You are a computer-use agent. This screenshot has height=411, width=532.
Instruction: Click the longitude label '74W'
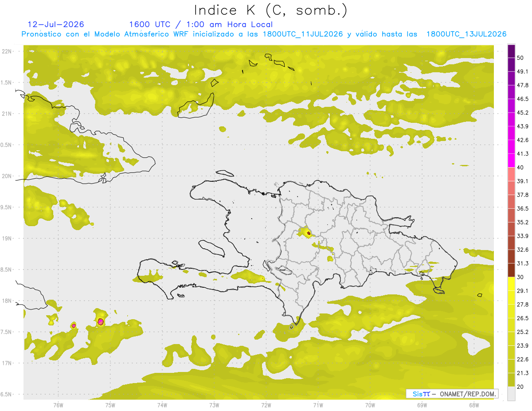coord(162,405)
